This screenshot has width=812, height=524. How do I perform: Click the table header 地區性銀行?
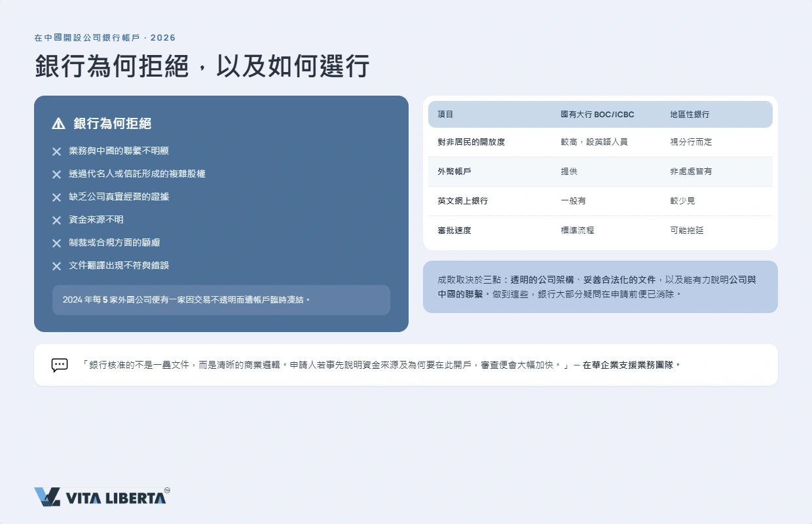(690, 115)
